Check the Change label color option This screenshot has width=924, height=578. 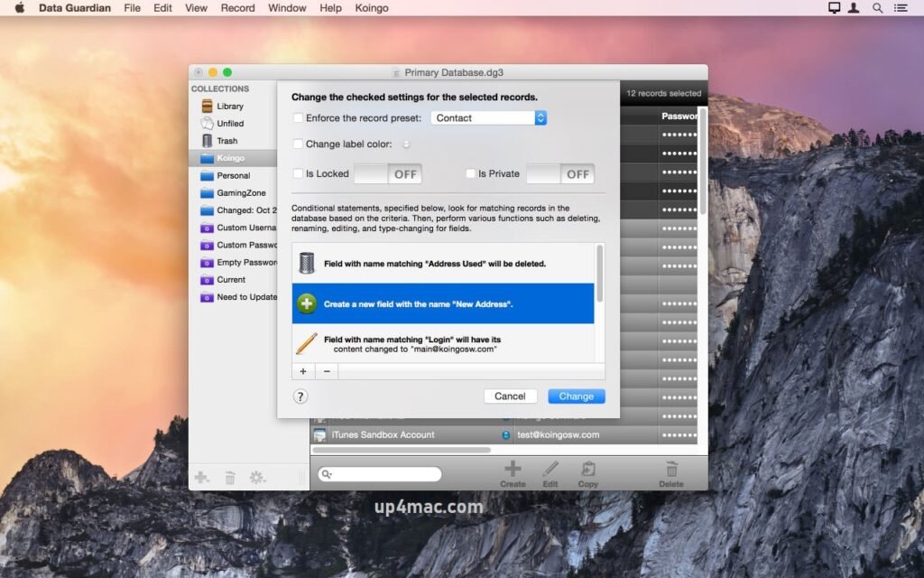298,144
